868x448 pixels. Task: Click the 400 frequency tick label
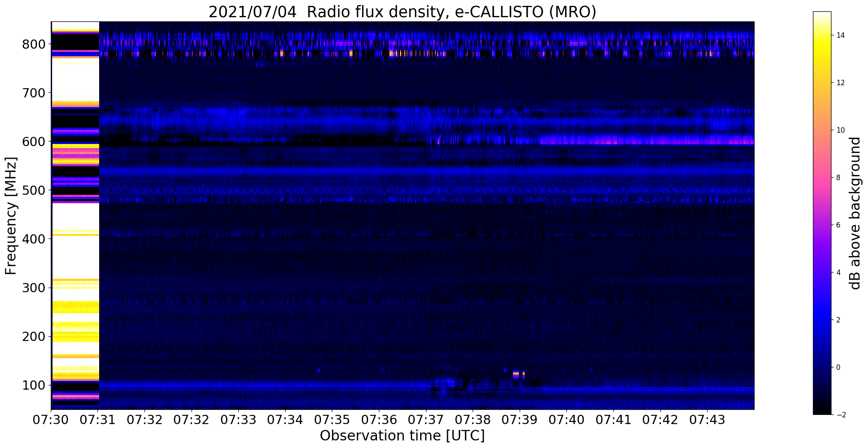pos(33,239)
